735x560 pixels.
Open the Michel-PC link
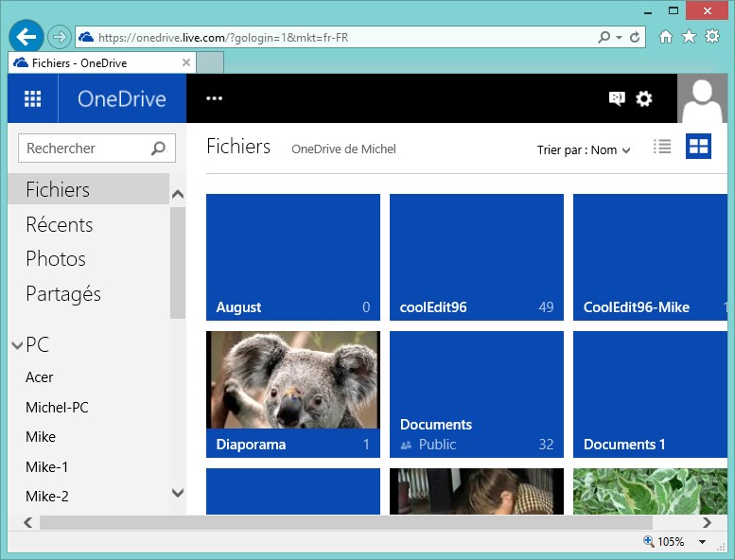57,408
